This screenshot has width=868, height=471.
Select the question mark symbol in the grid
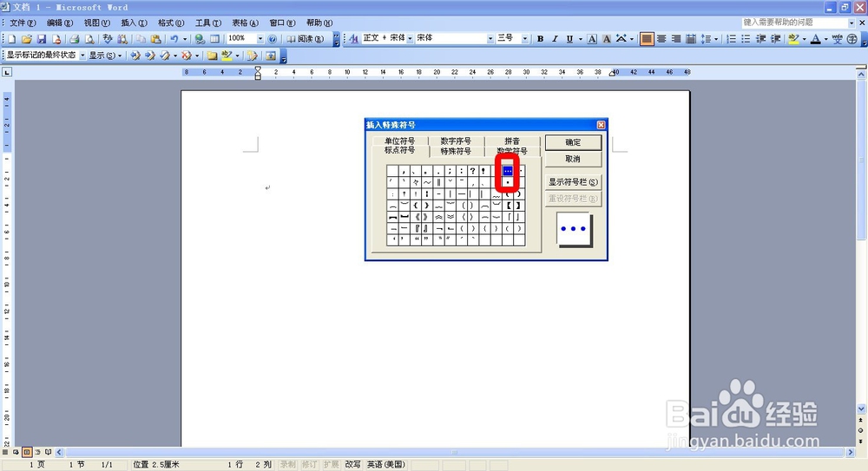[472, 171]
